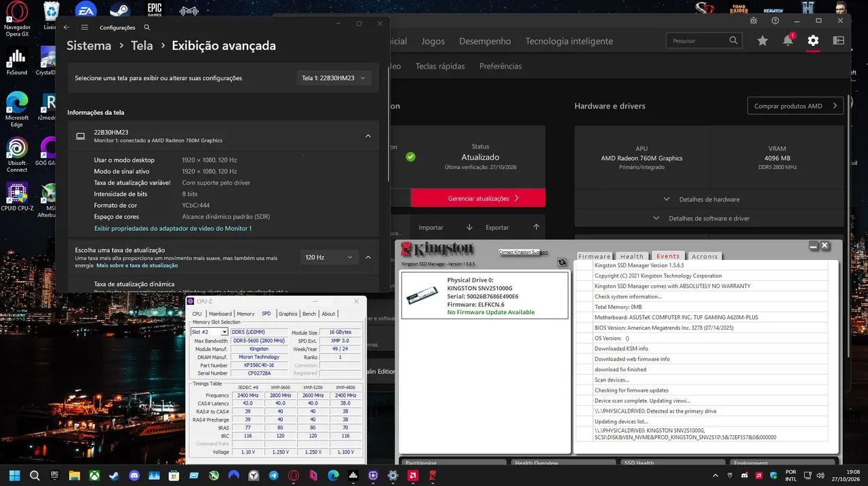The height and width of the screenshot is (486, 868).
Task: Open Opera GX Browser desktop shortcut
Action: pos(17,19)
